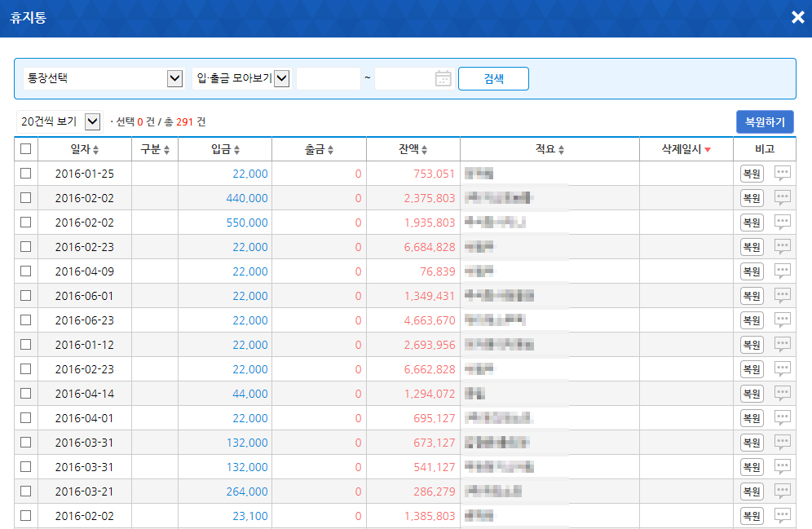Sort the table by 일자 column arrows
Viewport: 812px width, 529px height.
(96, 150)
